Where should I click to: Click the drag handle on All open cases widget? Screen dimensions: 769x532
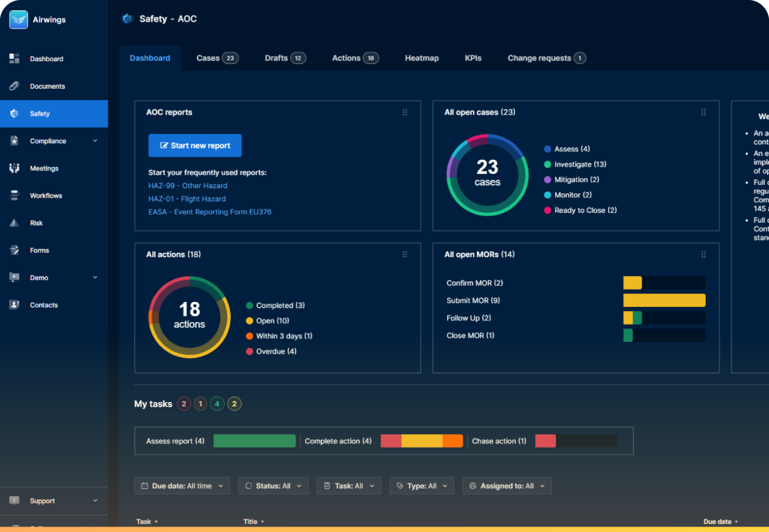703,112
